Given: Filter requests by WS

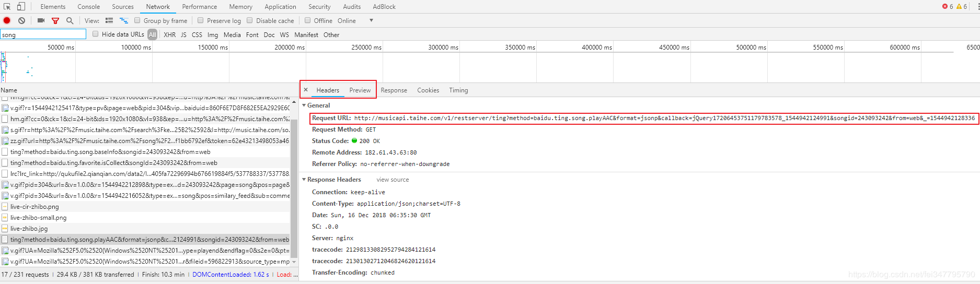Looking at the screenshot, I should tap(284, 34).
